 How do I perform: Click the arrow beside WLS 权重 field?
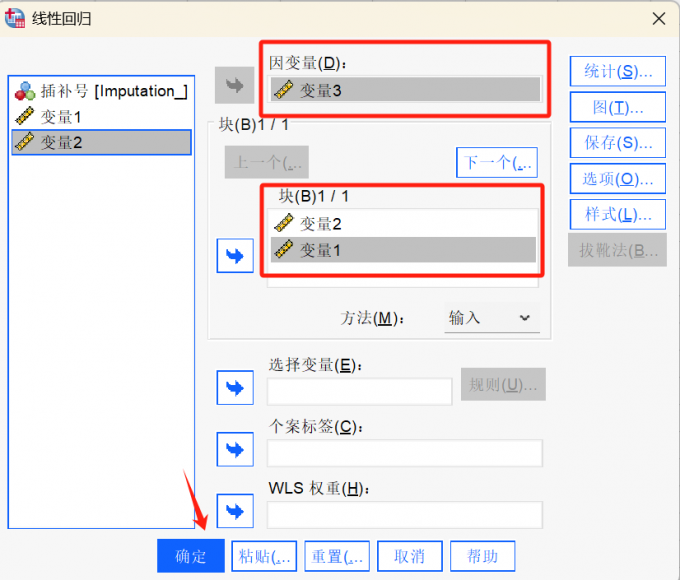235,511
